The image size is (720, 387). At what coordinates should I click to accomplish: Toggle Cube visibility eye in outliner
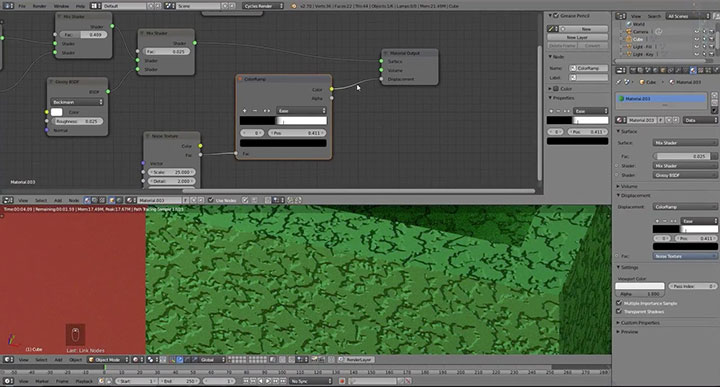pyautogui.click(x=696, y=39)
